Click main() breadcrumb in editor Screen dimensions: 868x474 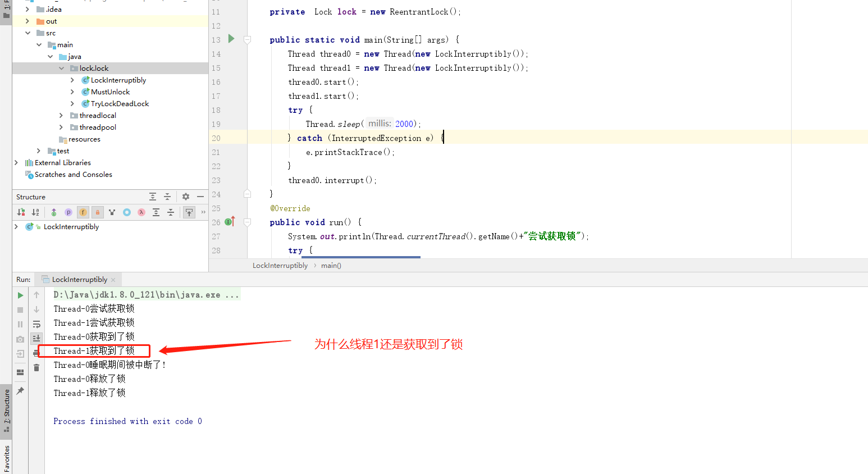pyautogui.click(x=331, y=266)
